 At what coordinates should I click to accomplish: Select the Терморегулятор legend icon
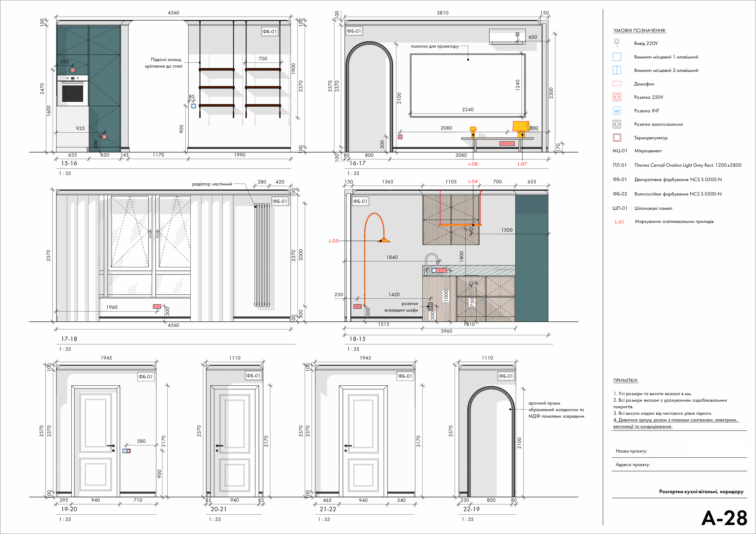[x=617, y=138]
